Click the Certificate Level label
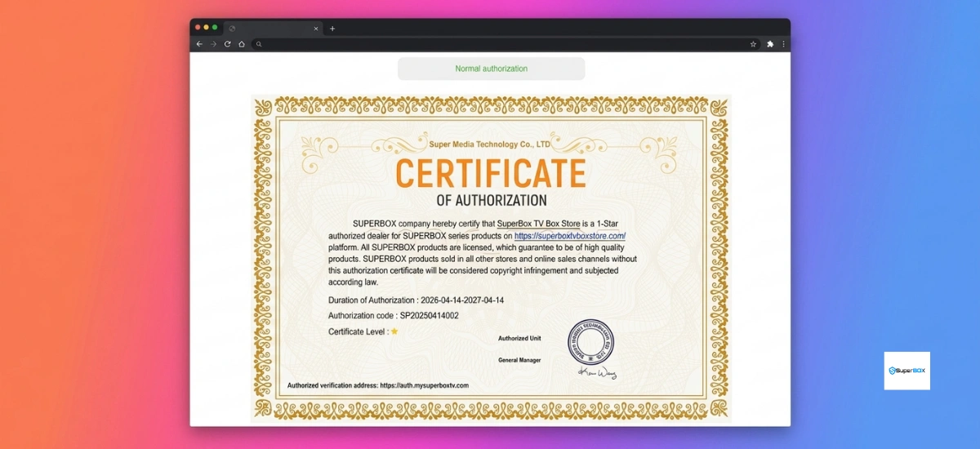 (359, 332)
